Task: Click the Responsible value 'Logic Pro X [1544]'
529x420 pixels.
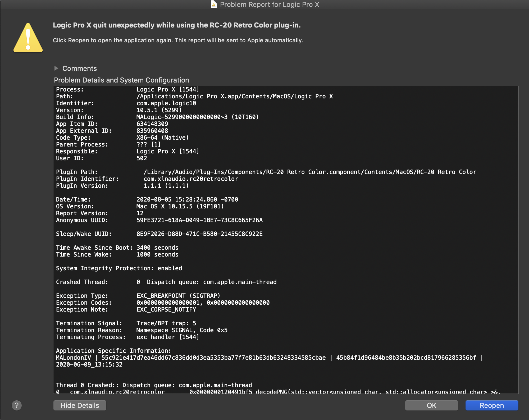Action: pos(168,151)
